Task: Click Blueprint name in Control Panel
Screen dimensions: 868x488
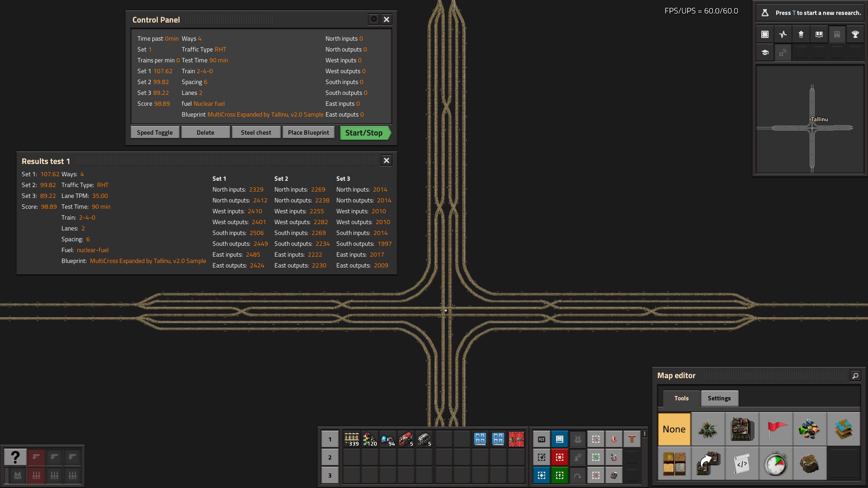Action: [x=265, y=115]
